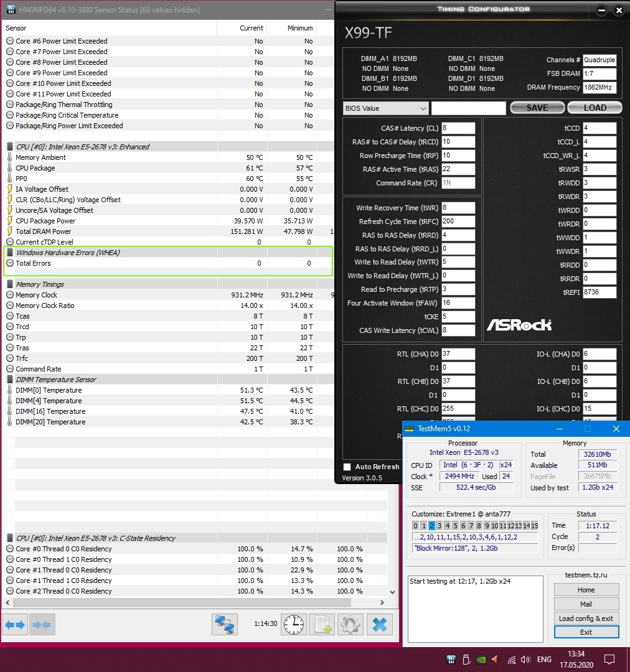630x672 pixels.
Task: Click the CAS Write Latency (tCWL) field
Action: [458, 330]
